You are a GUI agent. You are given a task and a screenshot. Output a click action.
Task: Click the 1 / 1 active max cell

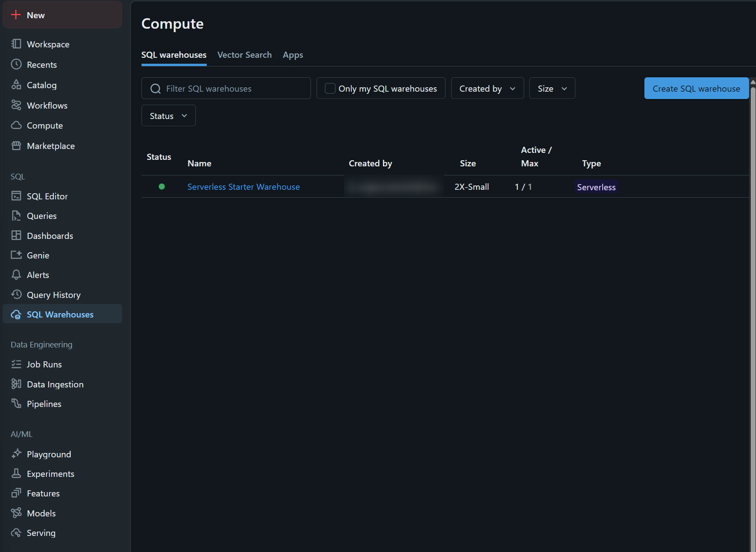[523, 187]
